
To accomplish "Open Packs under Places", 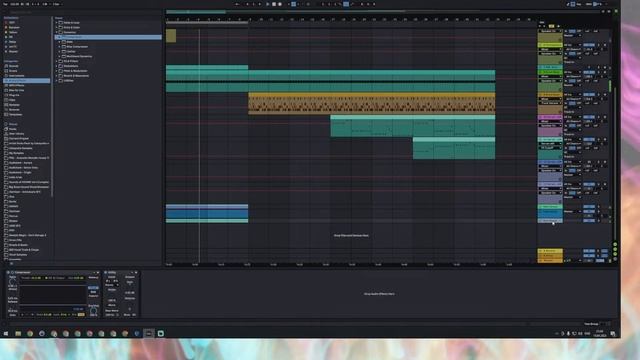I will [12, 129].
